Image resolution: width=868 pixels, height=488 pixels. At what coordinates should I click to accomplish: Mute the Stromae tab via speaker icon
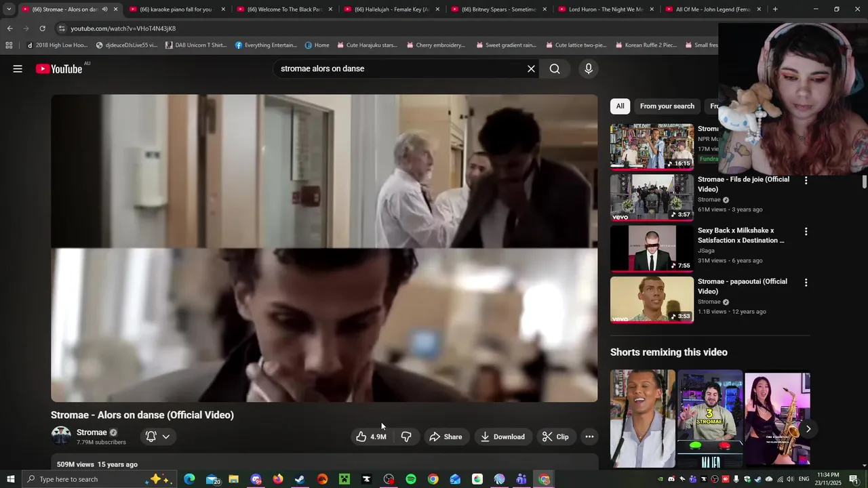(x=104, y=9)
